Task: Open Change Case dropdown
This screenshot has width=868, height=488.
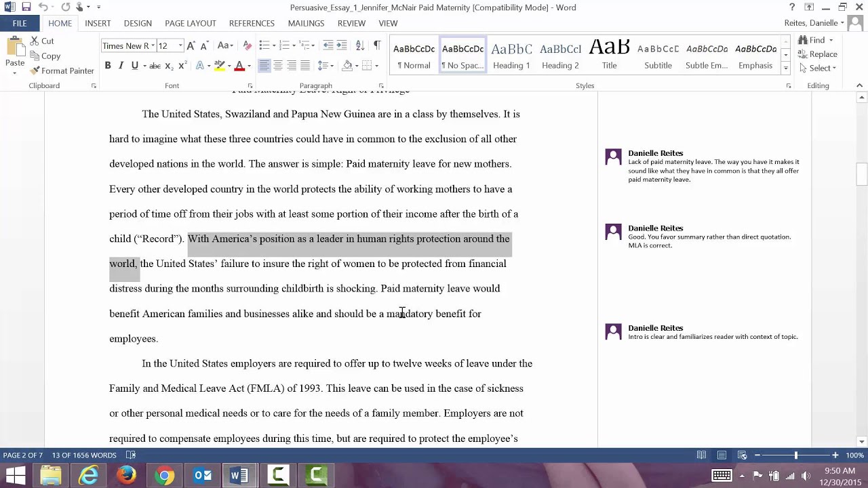Action: point(225,45)
